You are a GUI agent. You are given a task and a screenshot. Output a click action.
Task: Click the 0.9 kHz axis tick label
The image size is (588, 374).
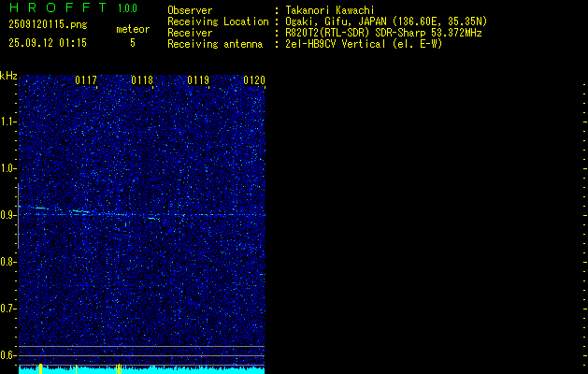[8, 215]
